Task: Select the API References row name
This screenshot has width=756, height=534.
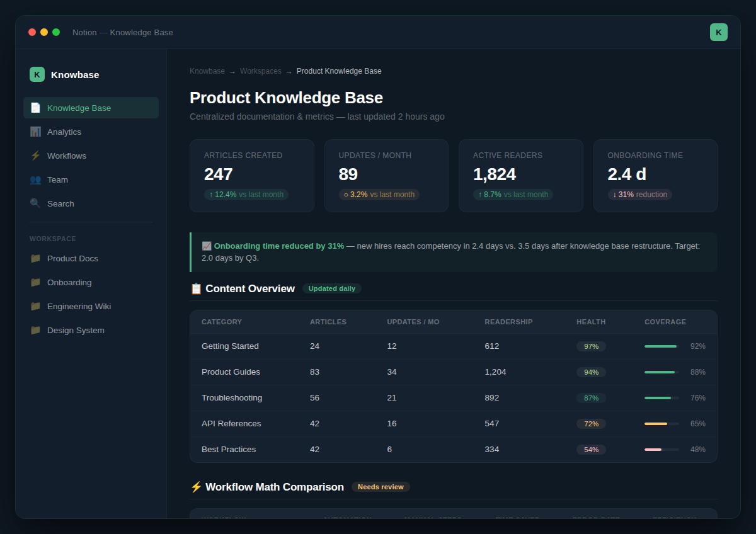Action: click(x=231, y=424)
